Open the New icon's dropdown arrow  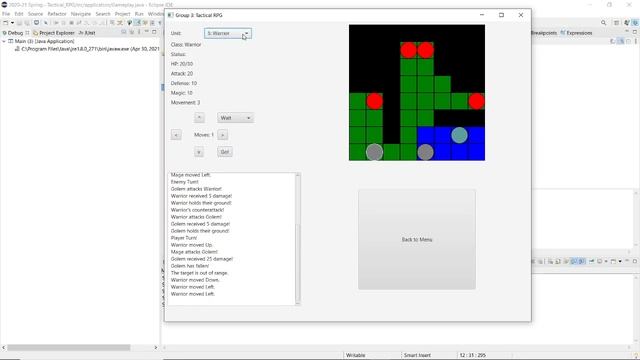[12, 23]
